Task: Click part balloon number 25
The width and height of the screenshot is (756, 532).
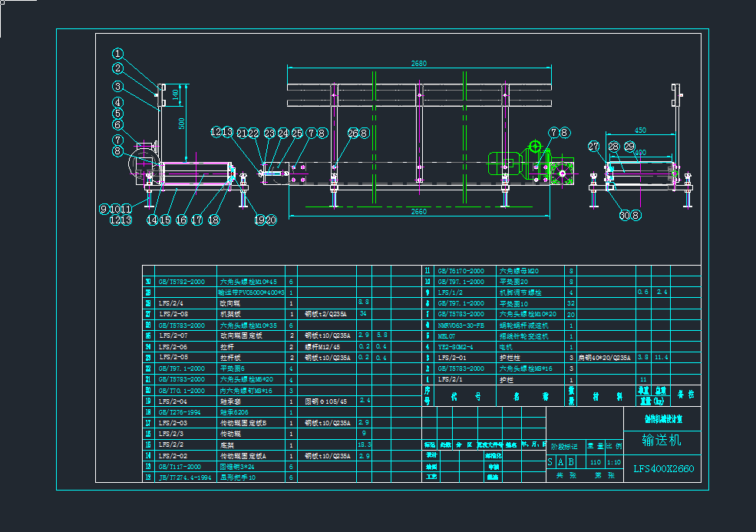Action: tap(297, 133)
